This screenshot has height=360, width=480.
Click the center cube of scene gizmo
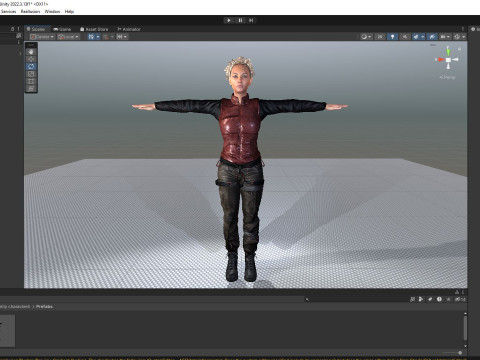pyautogui.click(x=448, y=60)
